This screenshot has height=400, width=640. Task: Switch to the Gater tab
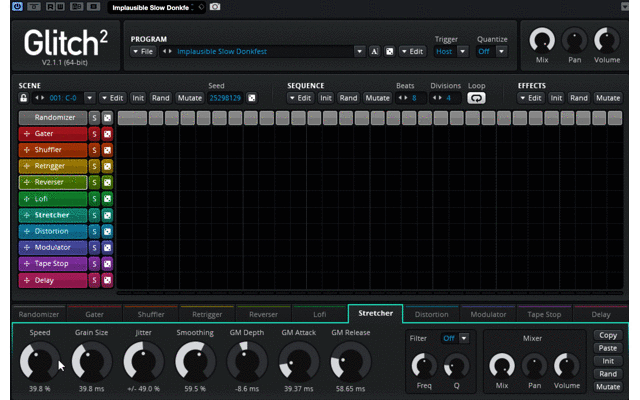(x=94, y=314)
